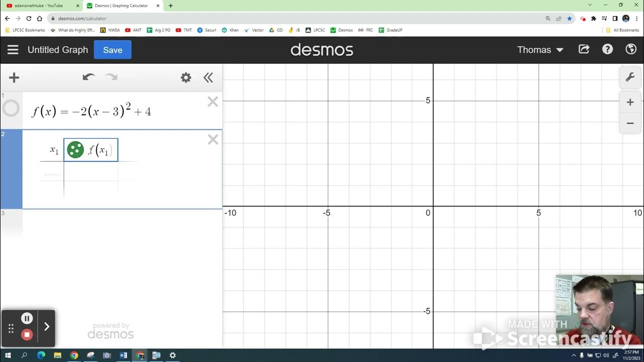The width and height of the screenshot is (644, 362).
Task: Open the All Bookmarks folder
Action: click(x=622, y=30)
